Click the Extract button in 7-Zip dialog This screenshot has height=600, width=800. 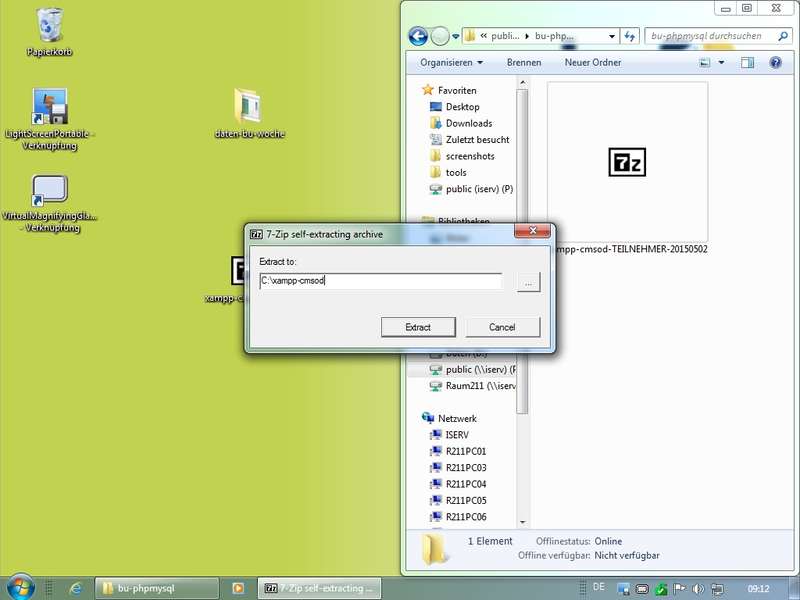coord(418,327)
